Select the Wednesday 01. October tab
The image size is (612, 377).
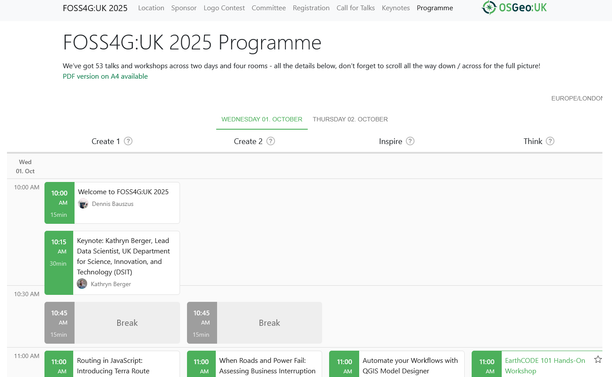click(x=262, y=119)
